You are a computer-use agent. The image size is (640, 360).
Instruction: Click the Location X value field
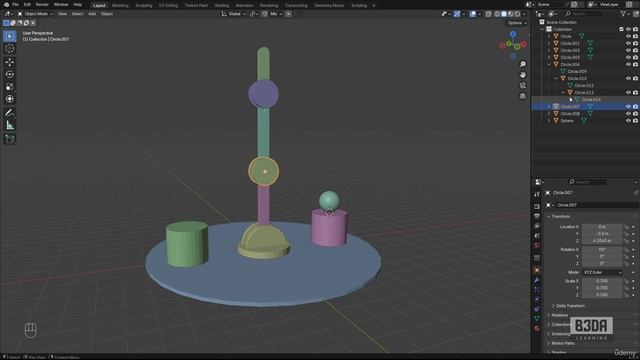(x=602, y=227)
